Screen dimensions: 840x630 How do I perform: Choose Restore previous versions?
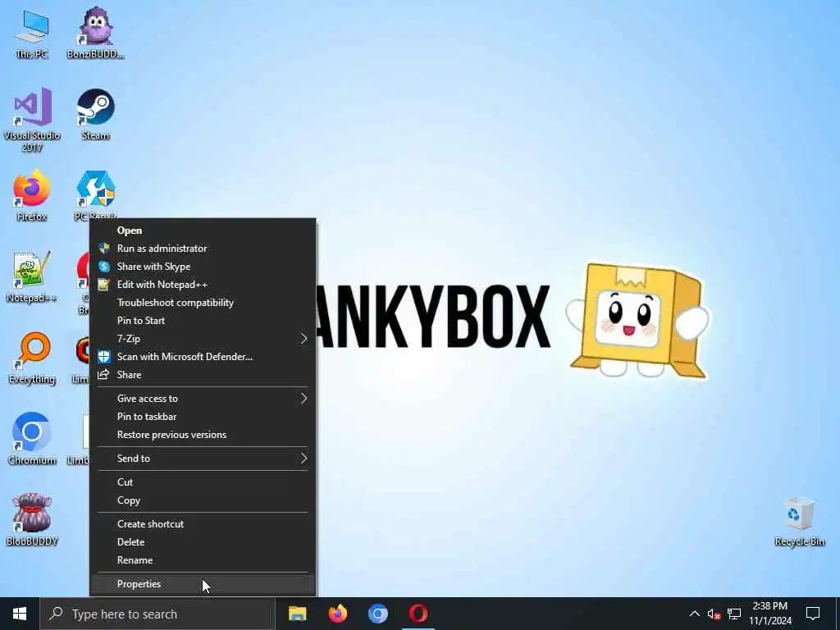tap(203, 435)
